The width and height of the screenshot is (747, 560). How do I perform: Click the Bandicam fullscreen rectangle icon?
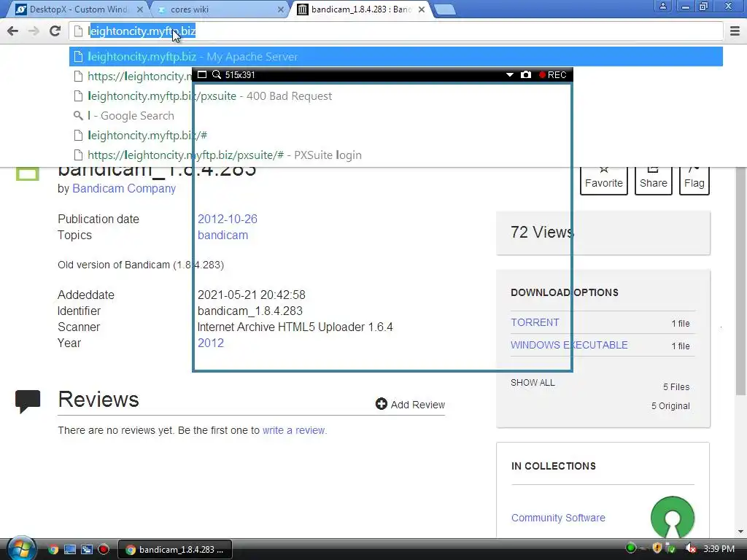pos(202,75)
